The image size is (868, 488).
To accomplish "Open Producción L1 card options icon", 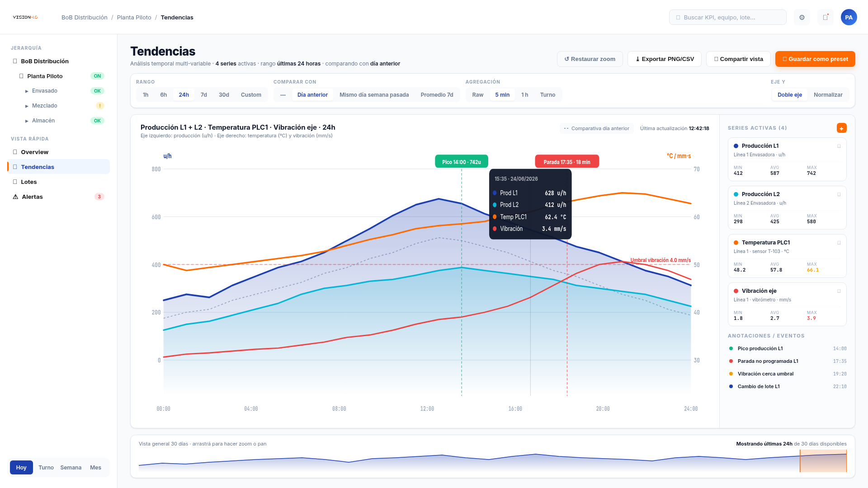I will point(839,146).
